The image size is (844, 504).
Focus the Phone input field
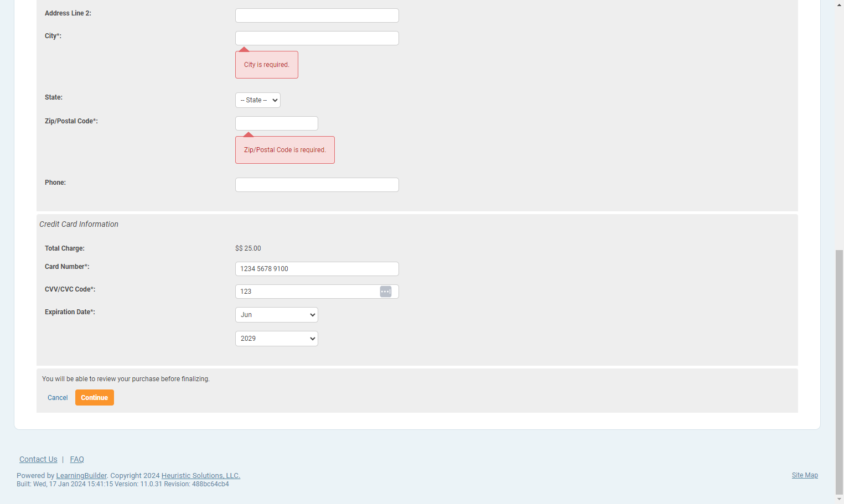(317, 185)
